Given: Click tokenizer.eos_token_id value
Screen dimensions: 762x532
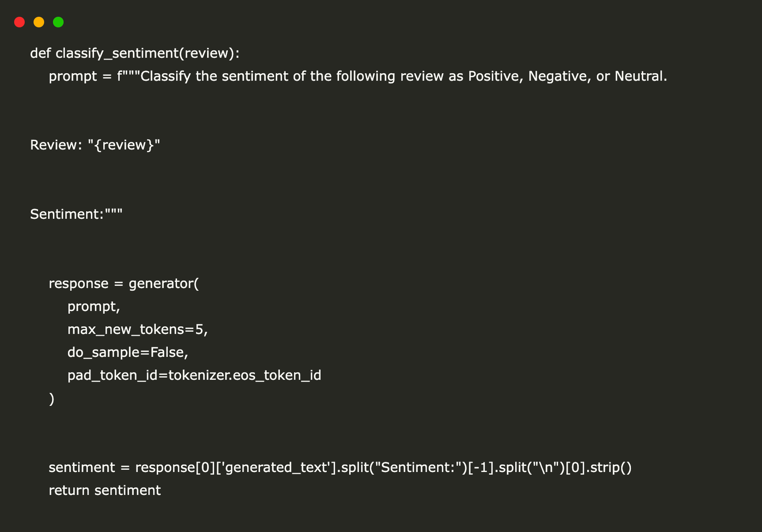Looking at the screenshot, I should pos(245,375).
